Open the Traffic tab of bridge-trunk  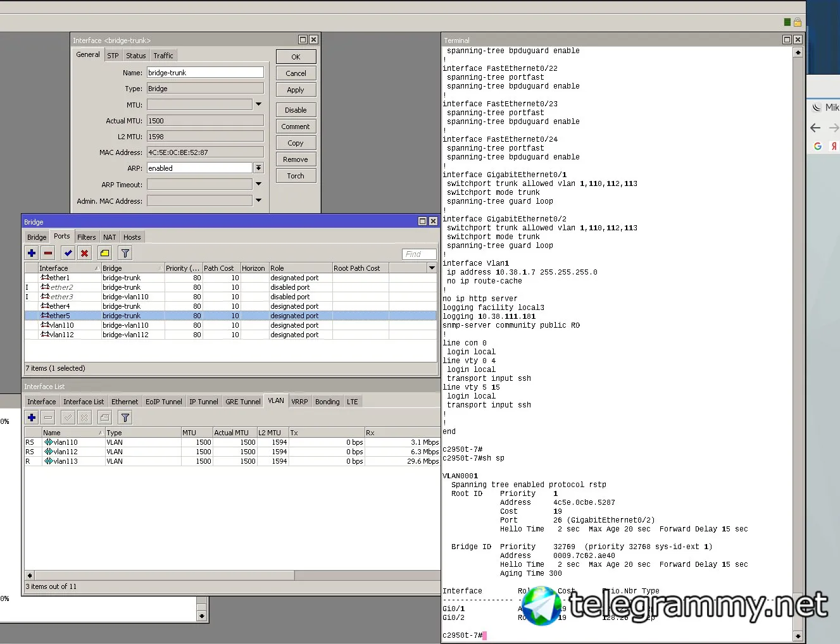pos(163,56)
